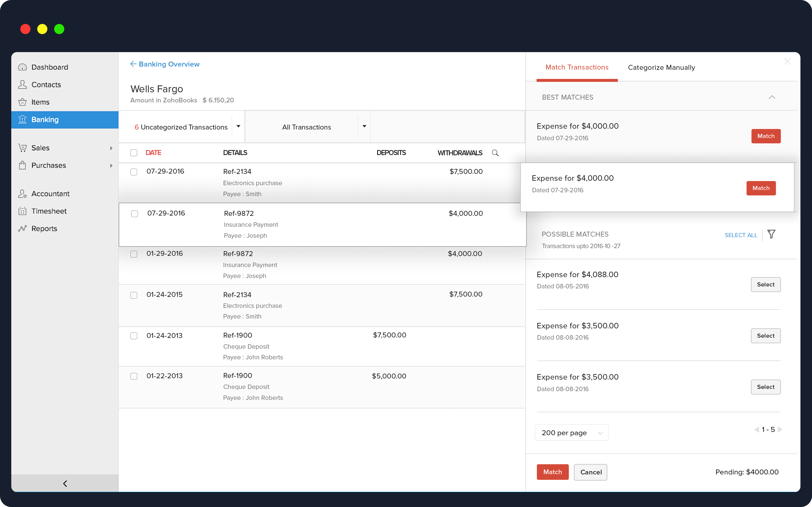Screen dimensions: 812x507
Task: Click the Accountant sidebar icon
Action: click(23, 194)
